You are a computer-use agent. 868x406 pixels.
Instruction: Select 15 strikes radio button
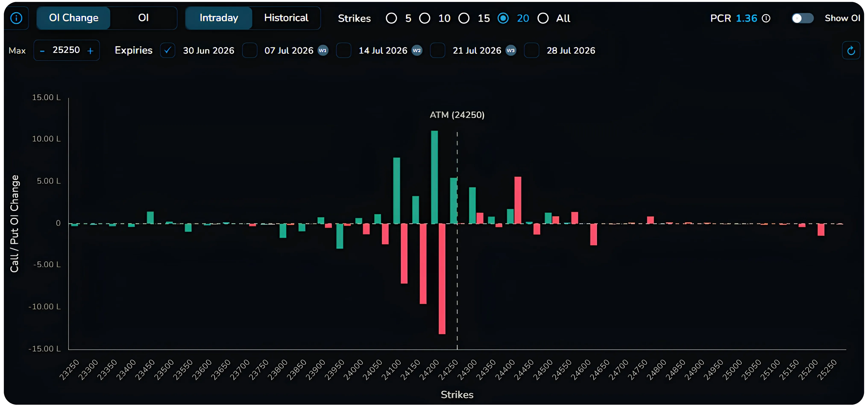coord(464,18)
